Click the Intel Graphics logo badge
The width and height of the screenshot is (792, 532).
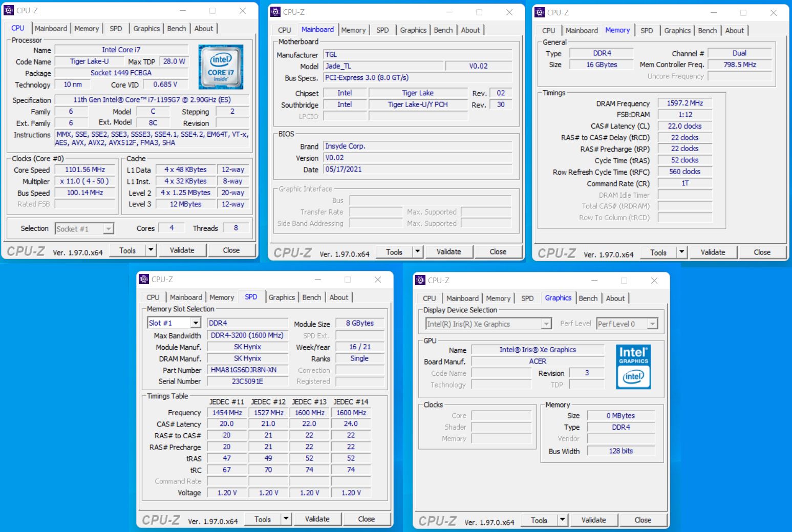633,367
